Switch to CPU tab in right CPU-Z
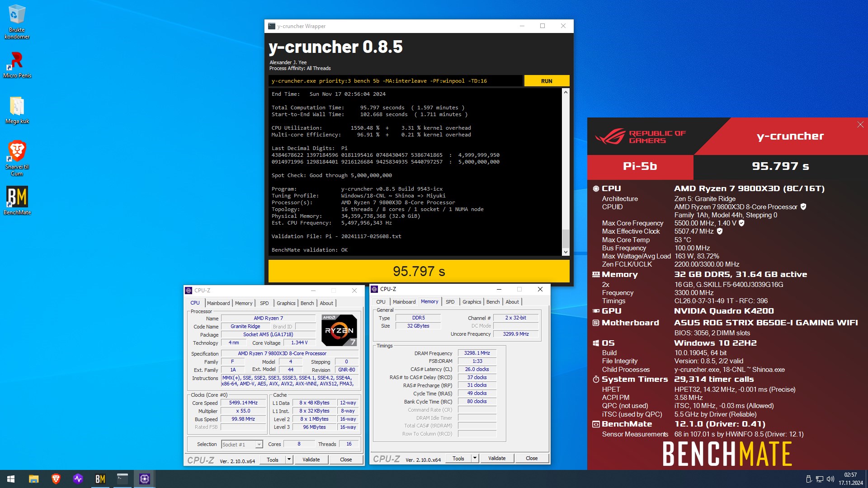The width and height of the screenshot is (868, 488). click(381, 302)
